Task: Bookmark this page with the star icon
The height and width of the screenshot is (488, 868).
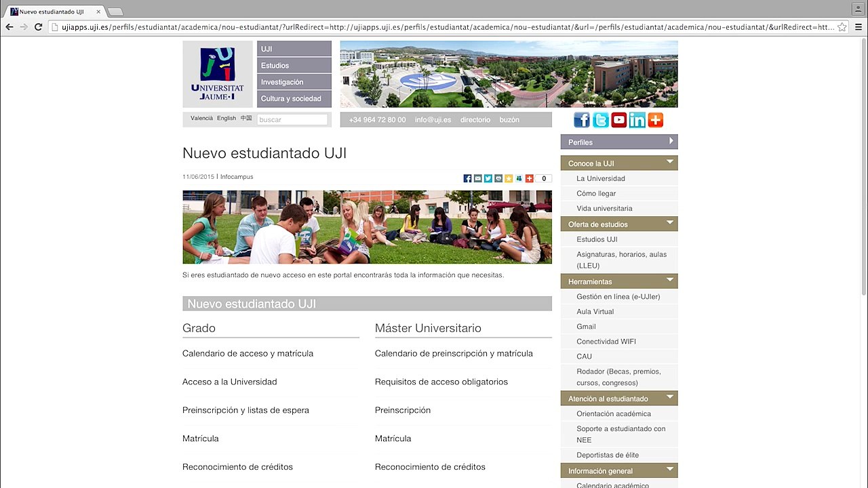Action: 842,27
